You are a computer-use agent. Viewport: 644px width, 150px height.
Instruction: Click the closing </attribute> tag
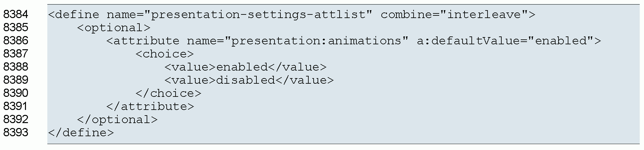tap(150, 107)
